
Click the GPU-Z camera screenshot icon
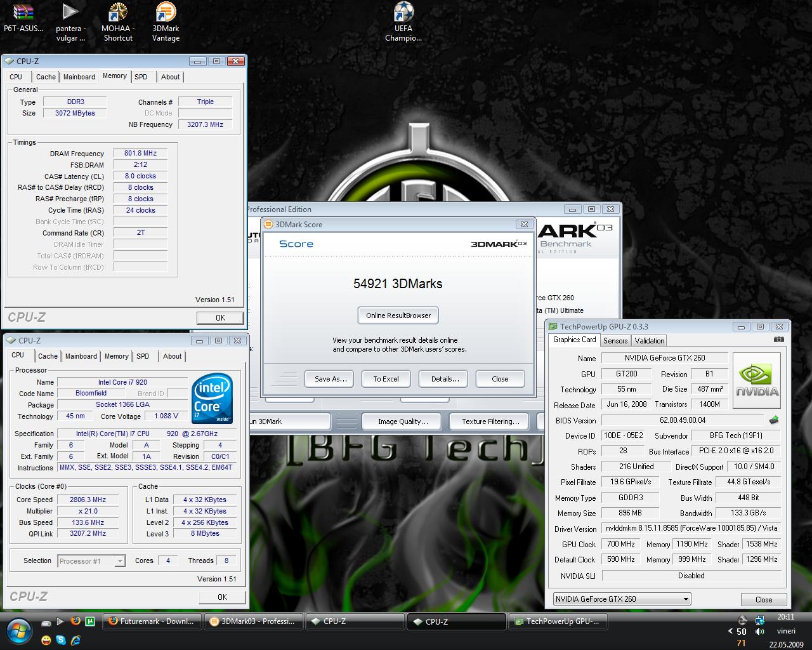tap(778, 340)
